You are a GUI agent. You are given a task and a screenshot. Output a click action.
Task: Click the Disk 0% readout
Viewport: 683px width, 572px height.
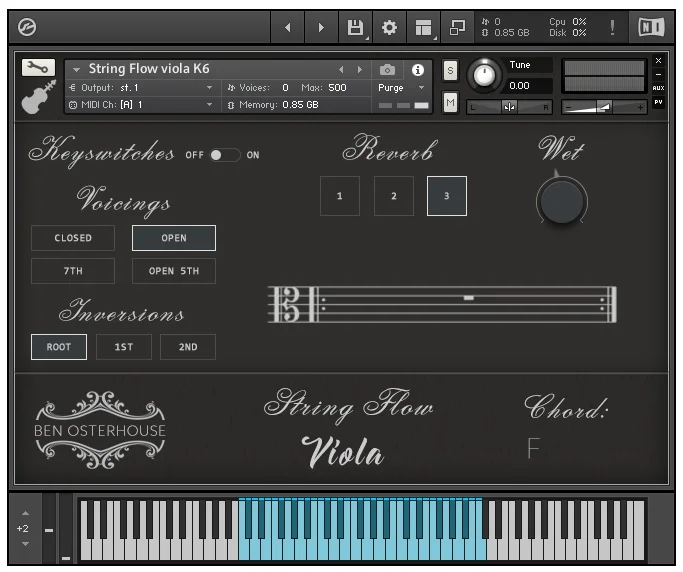(x=568, y=33)
